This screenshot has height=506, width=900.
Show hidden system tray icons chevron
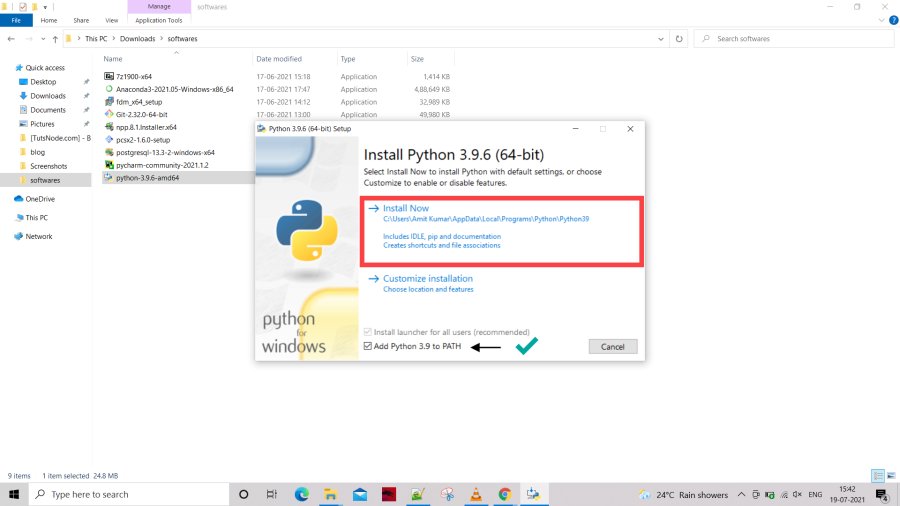741,495
